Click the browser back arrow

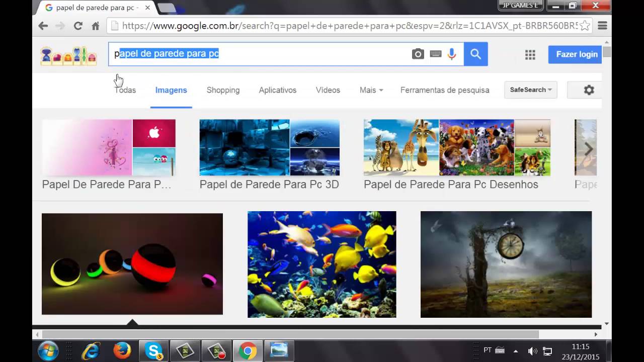43,26
